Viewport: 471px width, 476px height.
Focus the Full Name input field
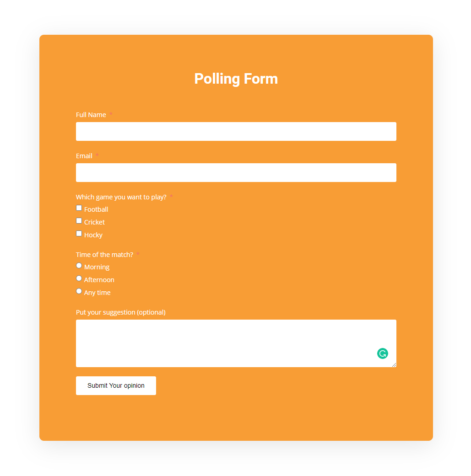click(236, 132)
